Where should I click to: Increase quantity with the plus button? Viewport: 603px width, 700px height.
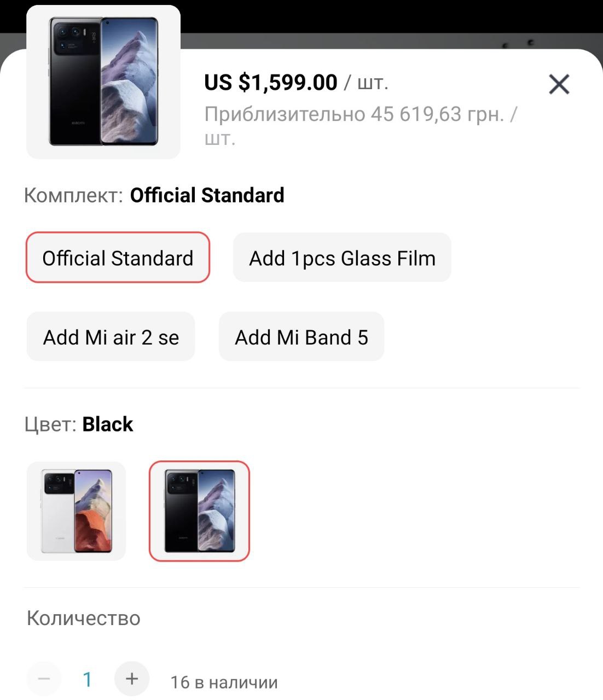tap(131, 679)
